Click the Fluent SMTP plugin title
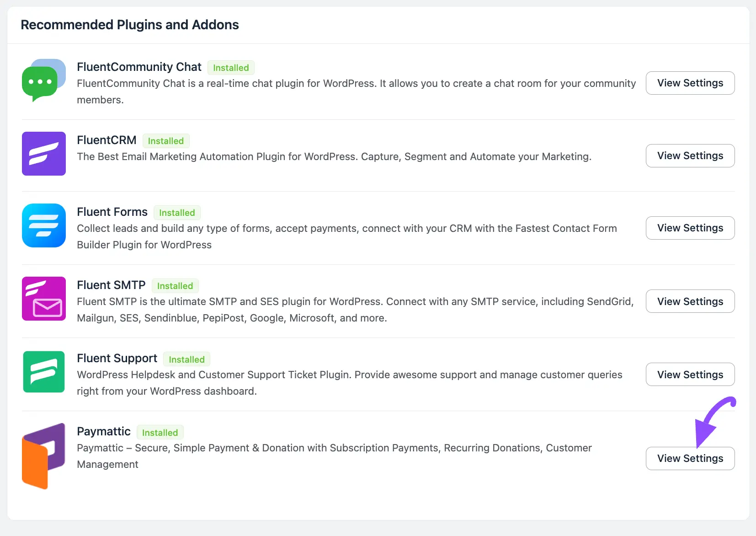 click(x=111, y=285)
